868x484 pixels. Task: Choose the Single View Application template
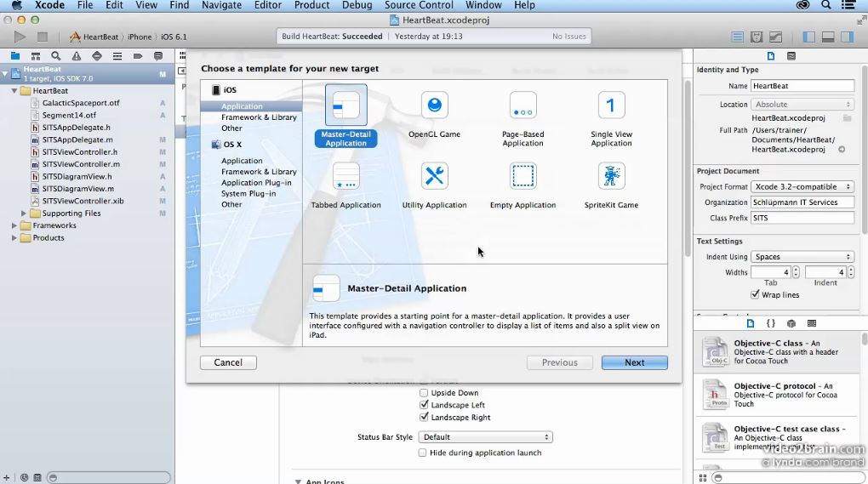coord(611,119)
